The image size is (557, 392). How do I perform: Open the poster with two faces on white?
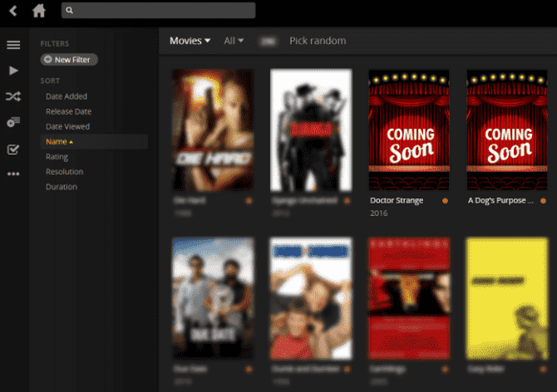[x=311, y=298]
